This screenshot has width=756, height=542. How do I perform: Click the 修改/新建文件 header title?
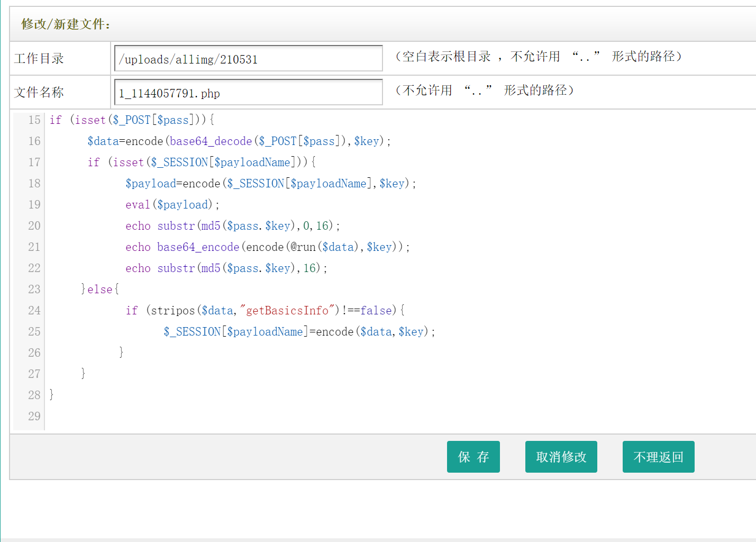[66, 24]
